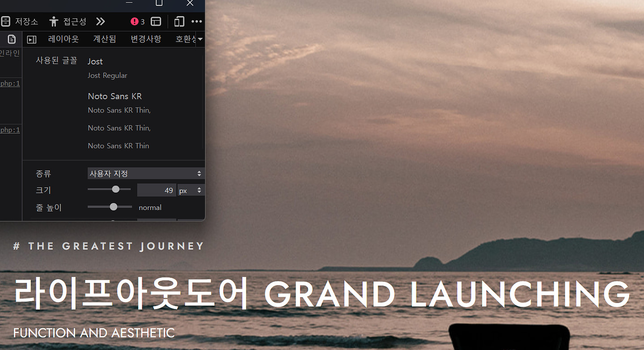The image size is (644, 350).
Task: Toggle the sidebar pane split icon
Action: pos(32,39)
